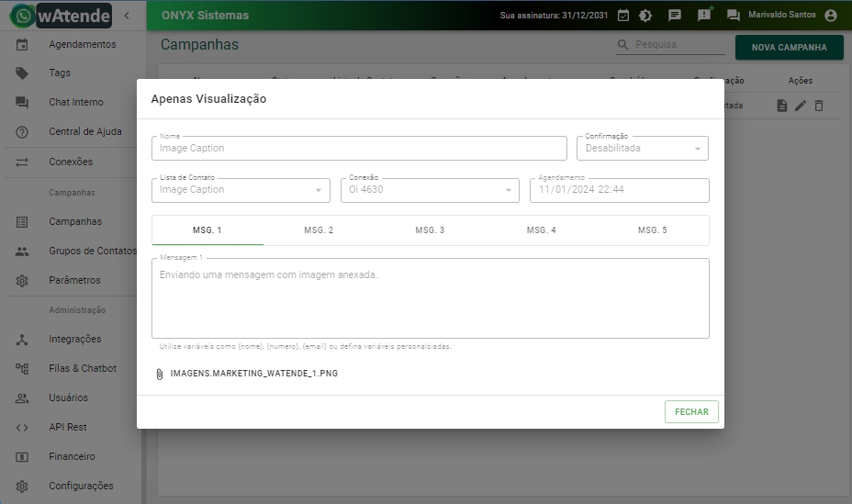Viewport: 852px width, 504px height.
Task: Switch to the MSG. 1 tab
Action: pyautogui.click(x=207, y=230)
